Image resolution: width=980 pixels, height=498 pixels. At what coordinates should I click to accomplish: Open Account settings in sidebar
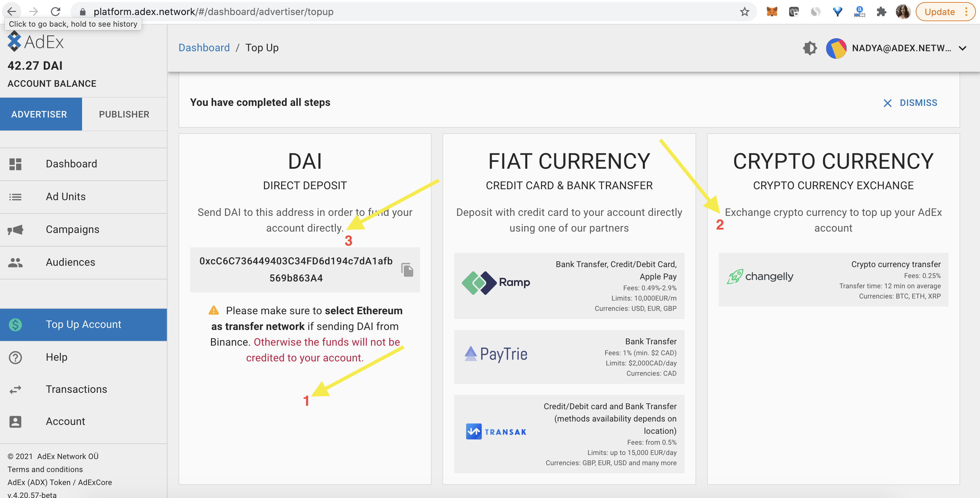[x=65, y=421]
